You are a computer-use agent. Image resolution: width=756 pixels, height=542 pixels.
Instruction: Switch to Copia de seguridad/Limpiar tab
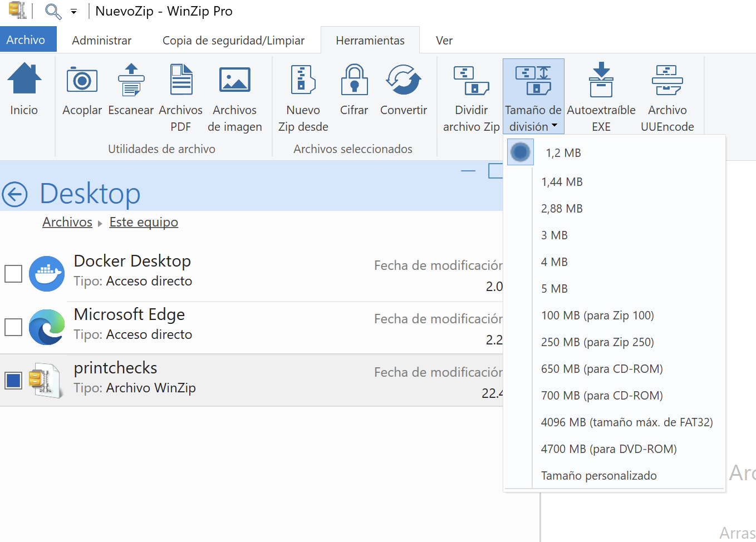[x=233, y=41]
